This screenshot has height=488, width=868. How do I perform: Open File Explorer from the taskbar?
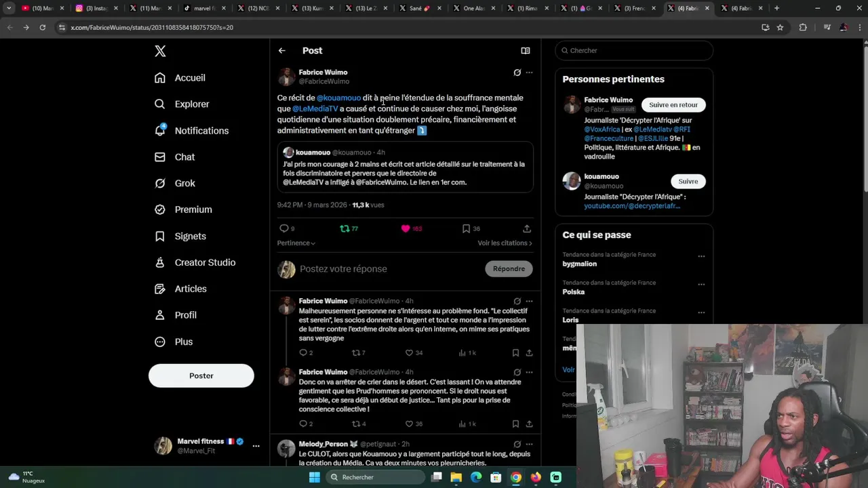point(456,477)
